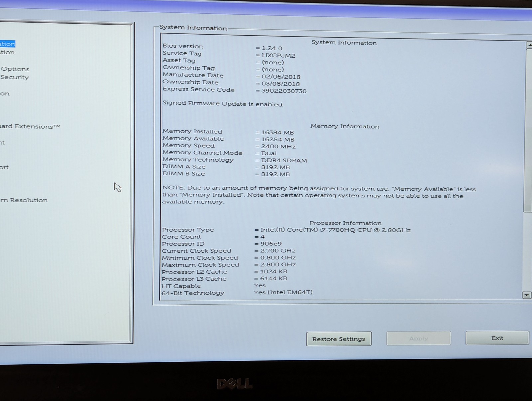Click Memory Technology value DDR4 SDRAM
Image resolution: width=532 pixels, height=401 pixels.
click(284, 160)
